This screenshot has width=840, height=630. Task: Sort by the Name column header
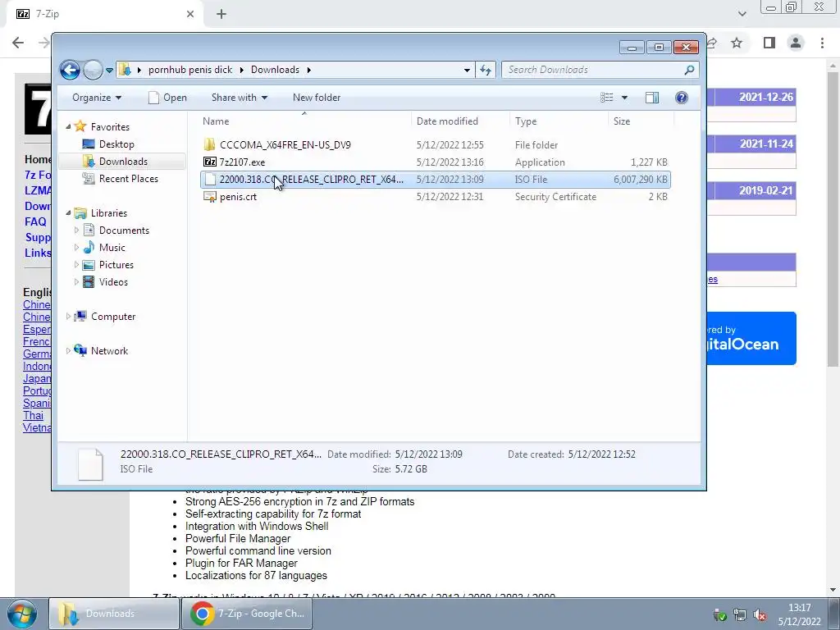[x=304, y=121]
